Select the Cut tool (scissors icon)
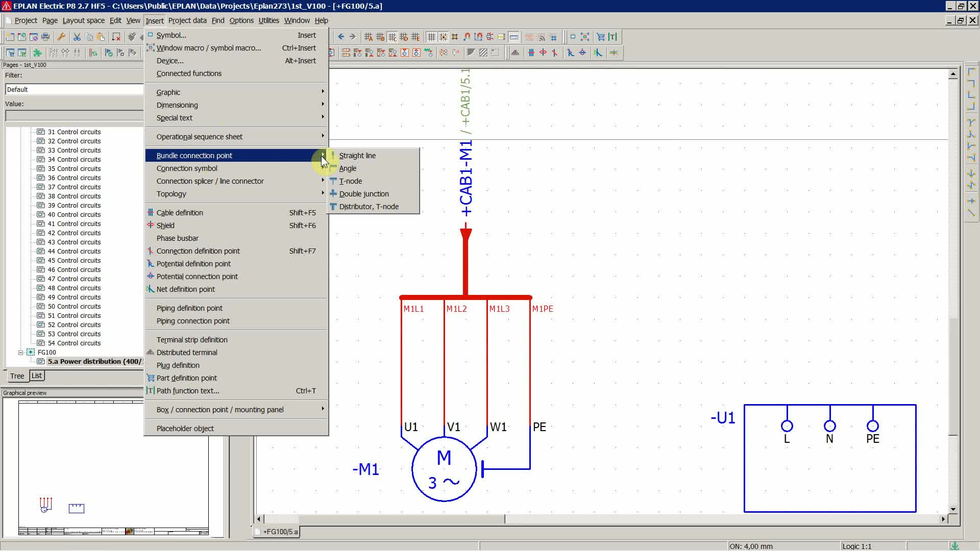The height and width of the screenshot is (551, 980). click(x=77, y=37)
